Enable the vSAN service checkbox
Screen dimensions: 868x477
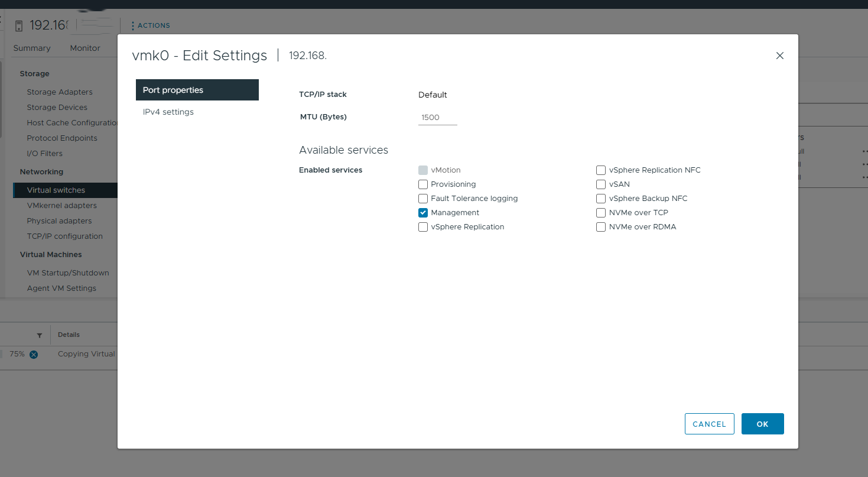pyautogui.click(x=601, y=184)
